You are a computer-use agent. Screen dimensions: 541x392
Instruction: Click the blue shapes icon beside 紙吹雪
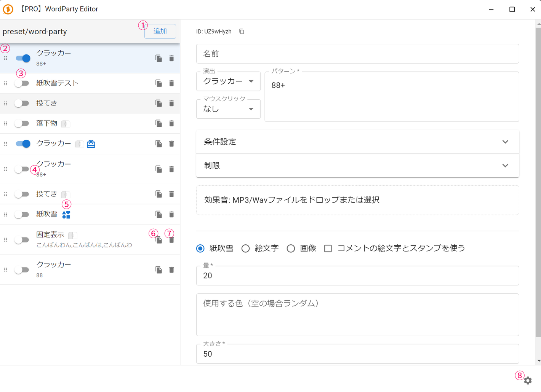[x=66, y=215]
